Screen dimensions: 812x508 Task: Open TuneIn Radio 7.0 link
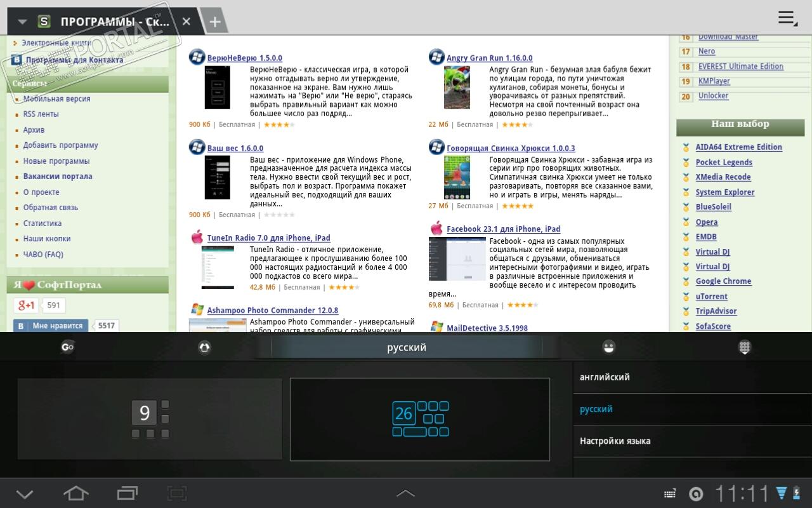click(x=269, y=238)
